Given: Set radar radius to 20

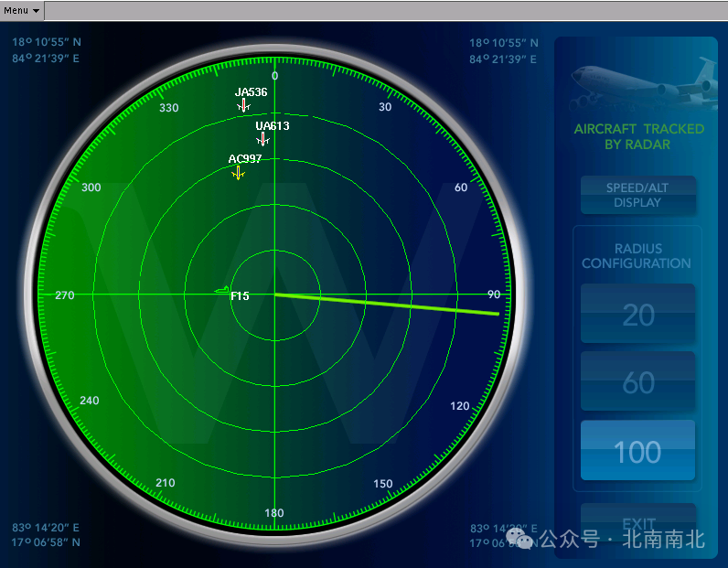Looking at the screenshot, I should tap(637, 314).
